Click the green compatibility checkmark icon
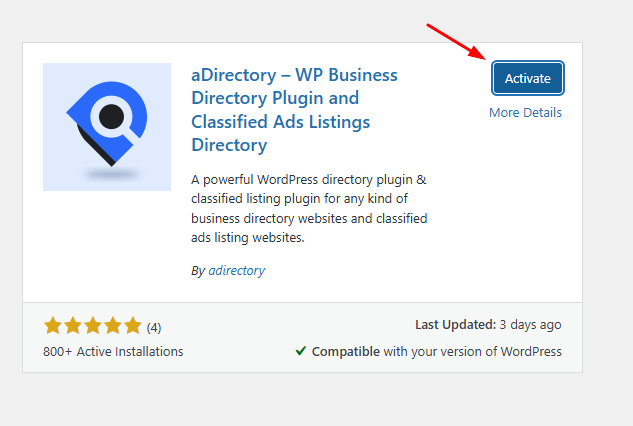The width and height of the screenshot is (633, 426). (x=301, y=351)
